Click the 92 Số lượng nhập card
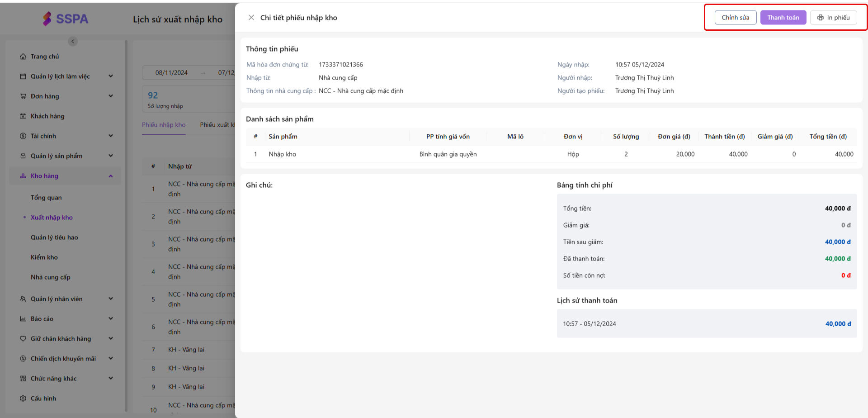 (189, 100)
